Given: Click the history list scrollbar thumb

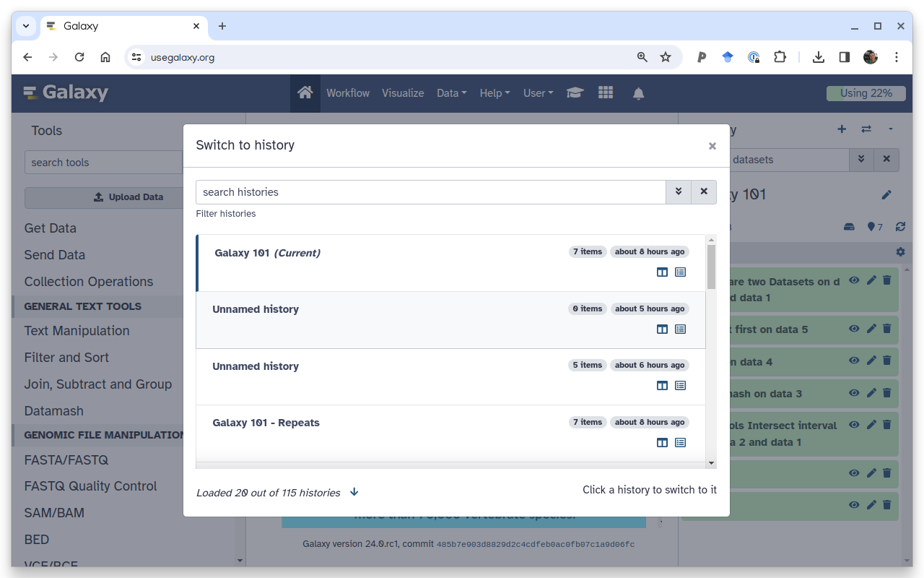Looking at the screenshot, I should click(711, 267).
